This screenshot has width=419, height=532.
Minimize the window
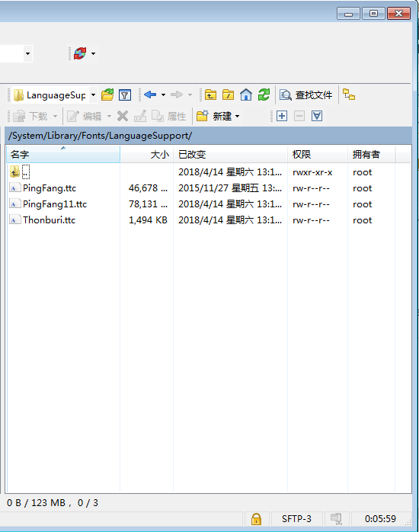348,14
